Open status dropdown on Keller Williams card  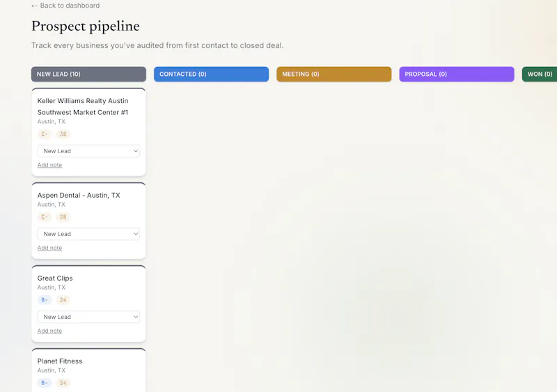coord(88,151)
